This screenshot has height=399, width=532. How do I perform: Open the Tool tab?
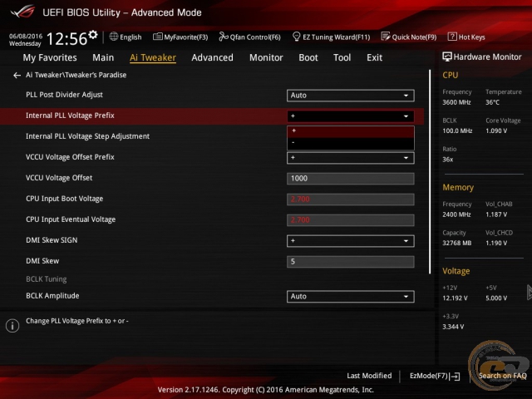point(342,57)
